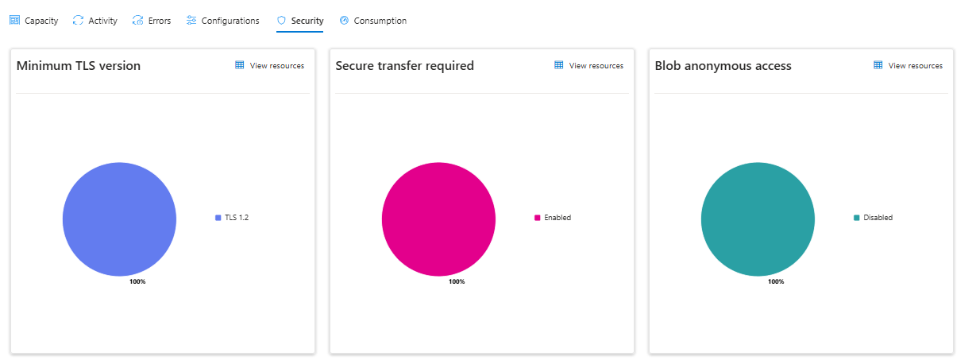Open the Consumption tab

[373, 21]
